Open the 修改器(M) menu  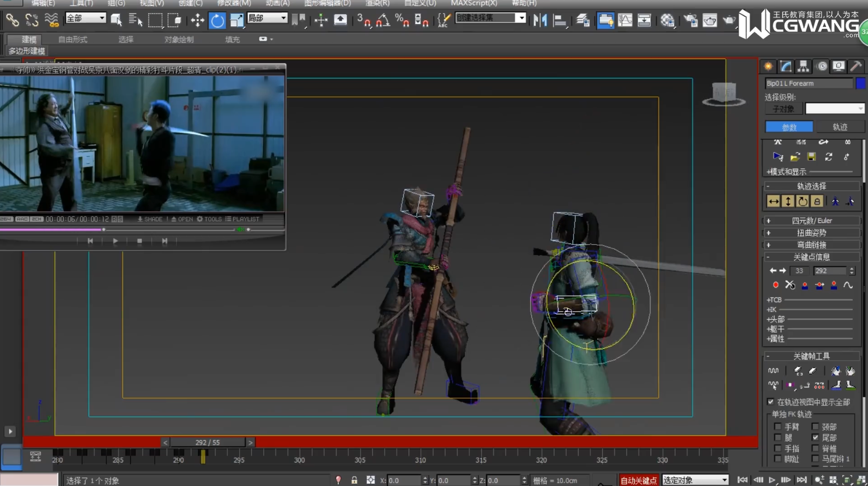coord(234,3)
